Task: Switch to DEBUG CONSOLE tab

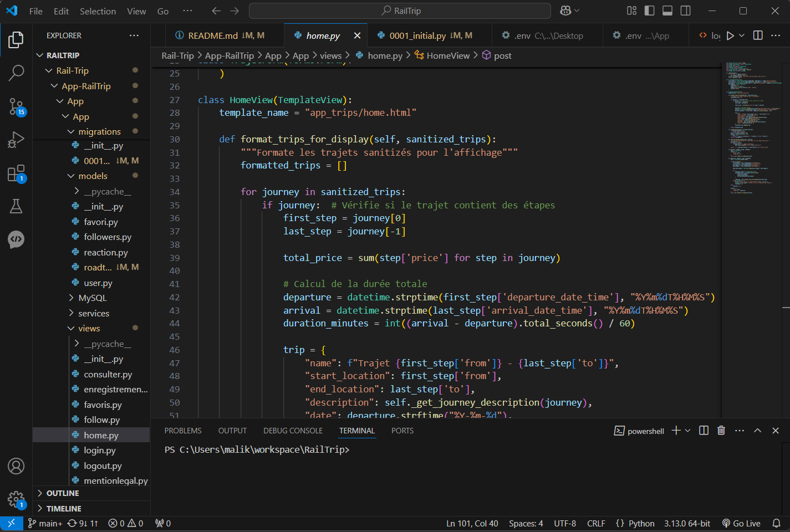Action: coord(293,431)
